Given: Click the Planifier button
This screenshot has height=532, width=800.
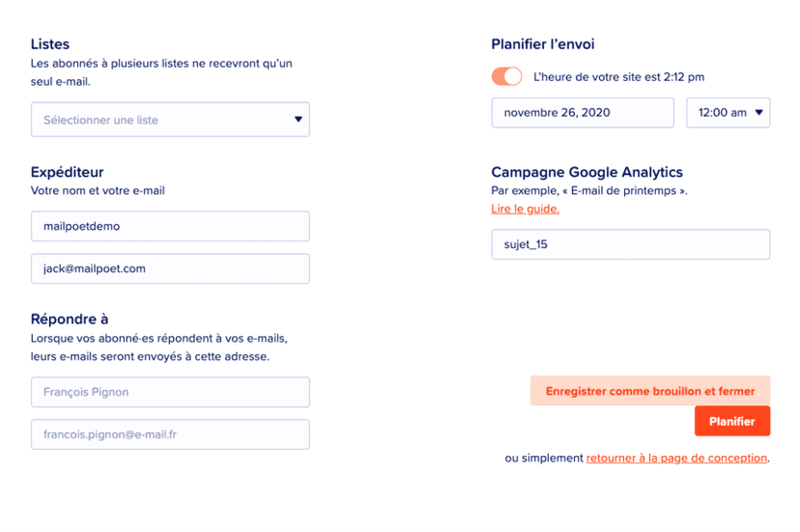Looking at the screenshot, I should tap(731, 422).
